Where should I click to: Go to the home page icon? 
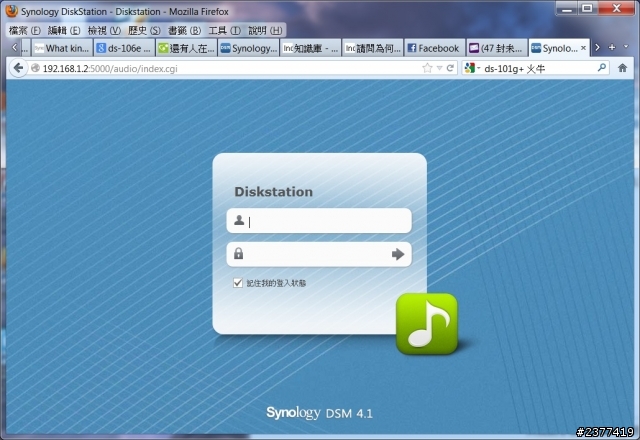tap(622, 68)
